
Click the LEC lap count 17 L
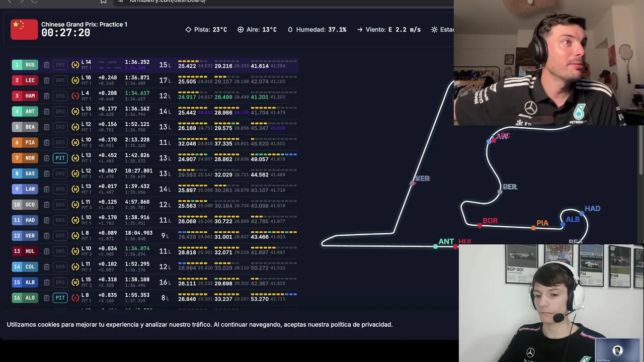pyautogui.click(x=165, y=80)
